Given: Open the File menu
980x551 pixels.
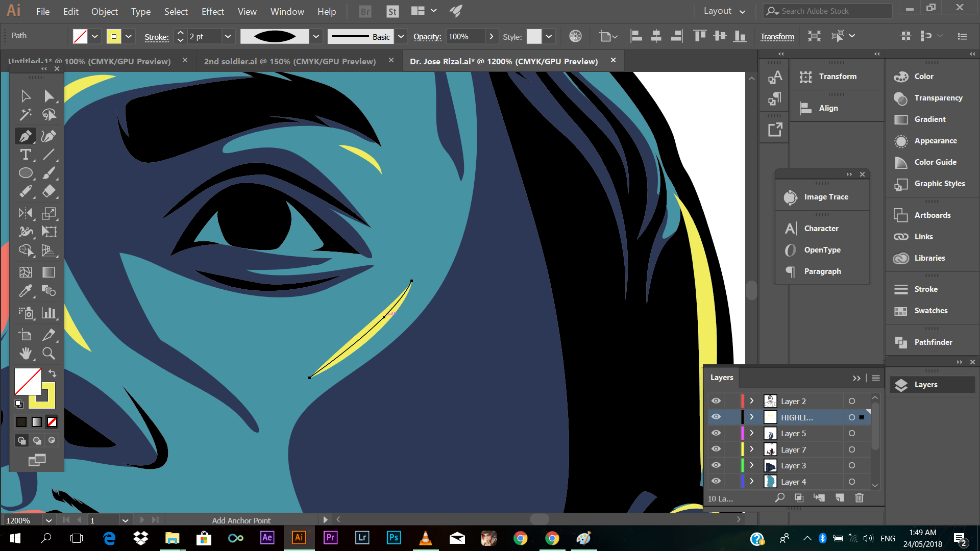Looking at the screenshot, I should (x=43, y=11).
